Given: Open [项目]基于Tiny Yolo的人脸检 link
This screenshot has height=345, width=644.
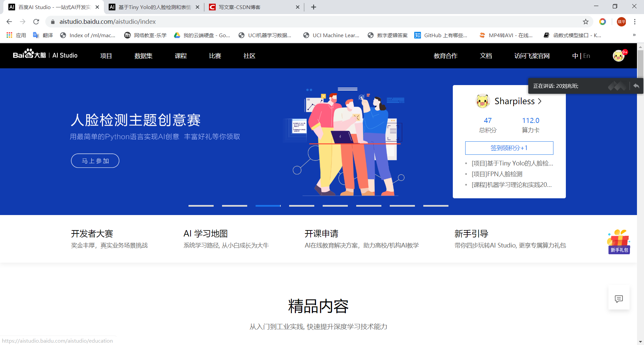Looking at the screenshot, I should coord(512,163).
